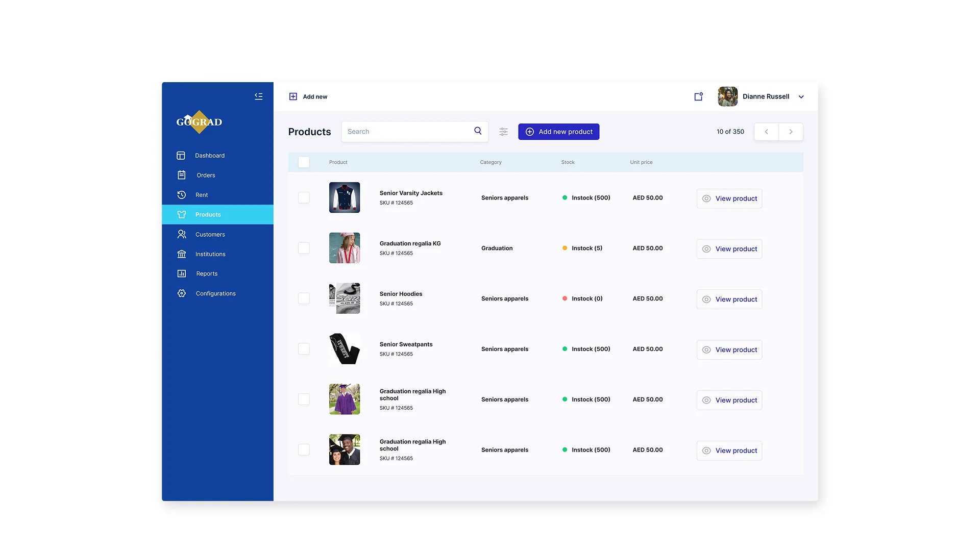Viewport: 980px width, 551px height.
Task: View product for Senior Varsity Jackets
Action: coord(729,198)
